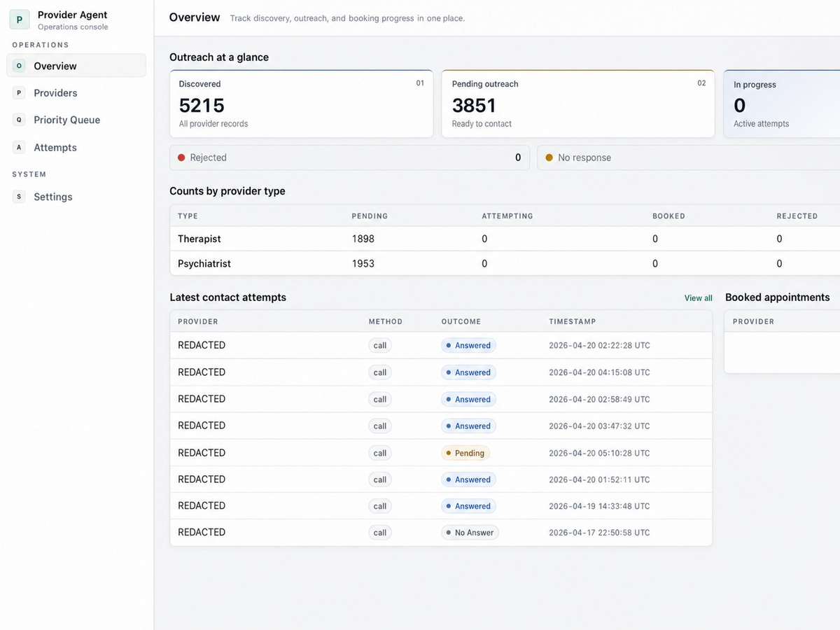Click timestamp 2026-04-19 14:33:48 UTC
The image size is (840, 630).
click(x=599, y=506)
